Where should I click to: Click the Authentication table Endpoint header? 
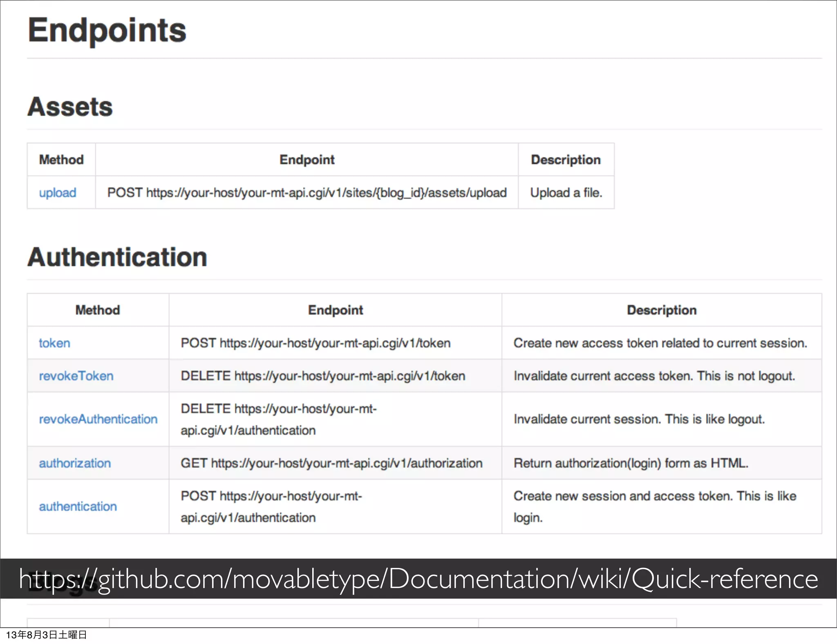click(x=336, y=310)
